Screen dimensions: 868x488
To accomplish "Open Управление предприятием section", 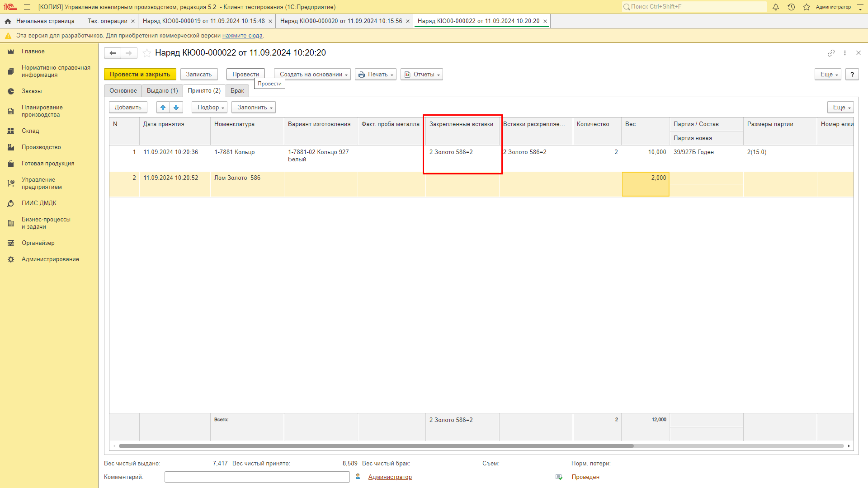I will click(42, 183).
